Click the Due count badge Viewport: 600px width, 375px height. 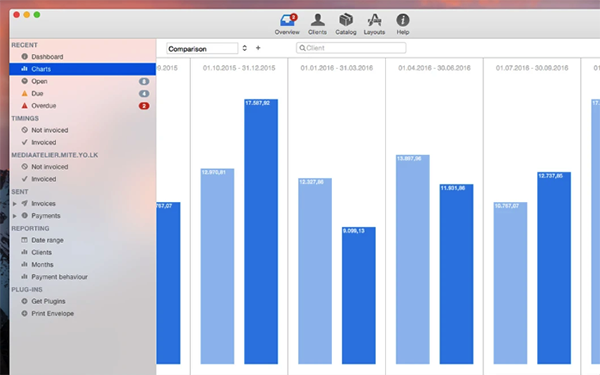coord(144,94)
